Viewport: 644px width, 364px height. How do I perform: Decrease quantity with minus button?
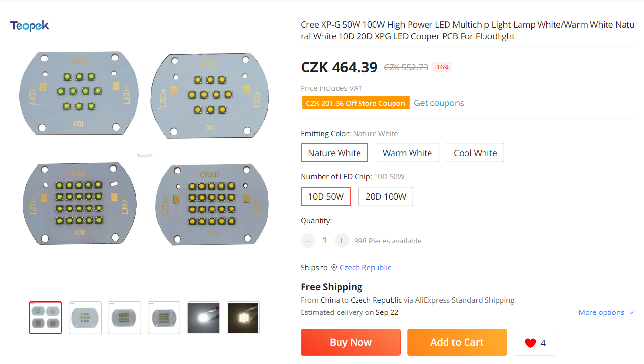[x=308, y=241]
